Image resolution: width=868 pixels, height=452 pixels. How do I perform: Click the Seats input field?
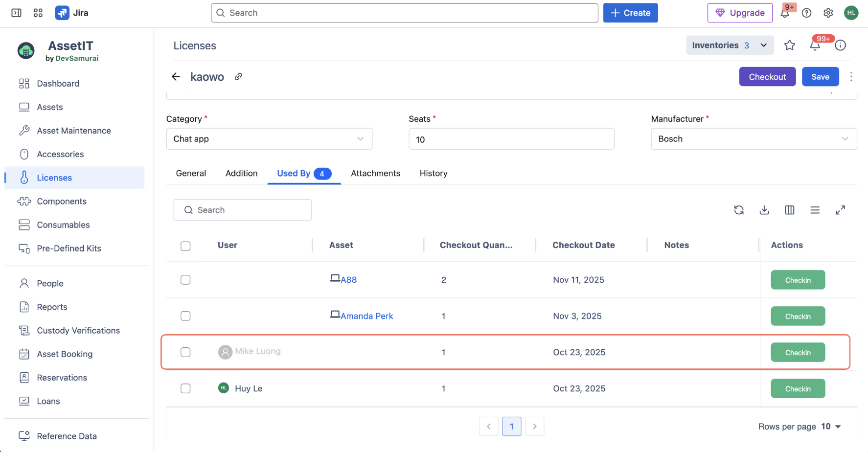(x=511, y=139)
